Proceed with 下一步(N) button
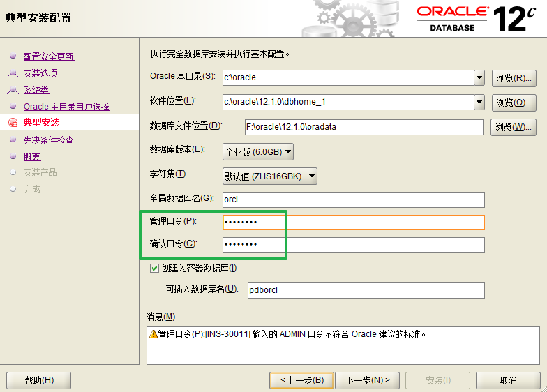The height and width of the screenshot is (392, 547). (x=367, y=380)
